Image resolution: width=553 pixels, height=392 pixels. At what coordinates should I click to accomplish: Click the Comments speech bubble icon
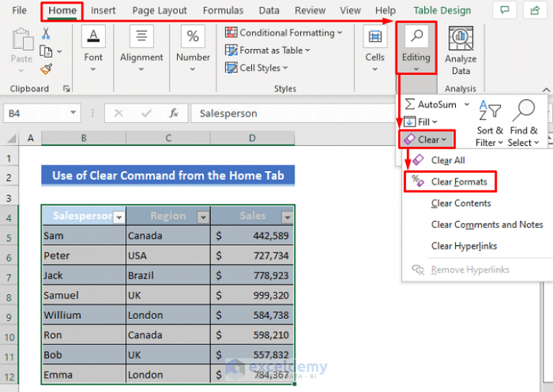[505, 10]
